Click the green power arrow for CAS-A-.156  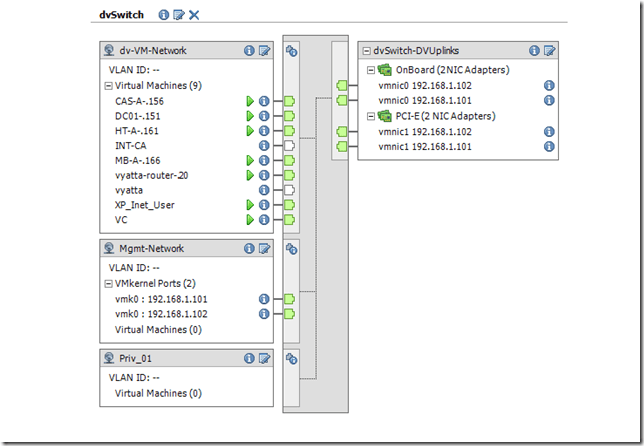coord(250,101)
